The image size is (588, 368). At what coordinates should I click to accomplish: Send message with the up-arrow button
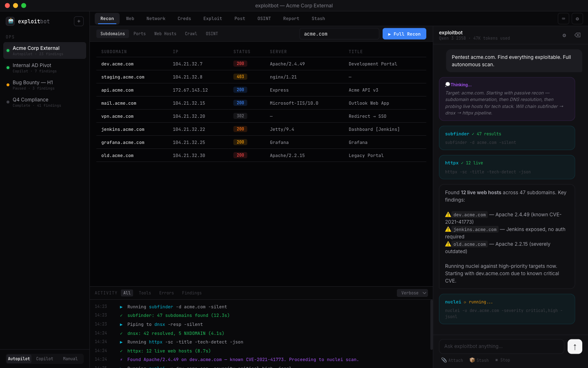point(575,347)
